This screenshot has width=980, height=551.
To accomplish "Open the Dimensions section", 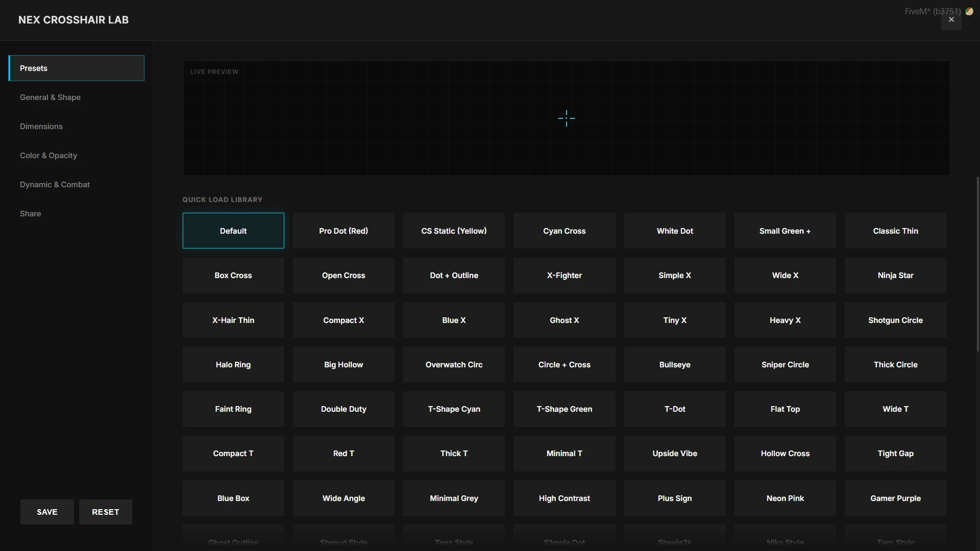I will tap(77, 127).
